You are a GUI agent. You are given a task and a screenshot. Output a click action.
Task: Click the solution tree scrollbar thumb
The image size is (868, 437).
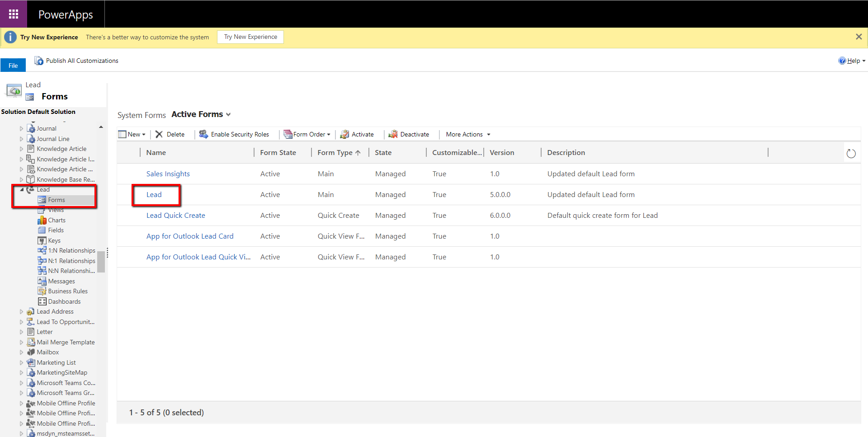[101, 262]
